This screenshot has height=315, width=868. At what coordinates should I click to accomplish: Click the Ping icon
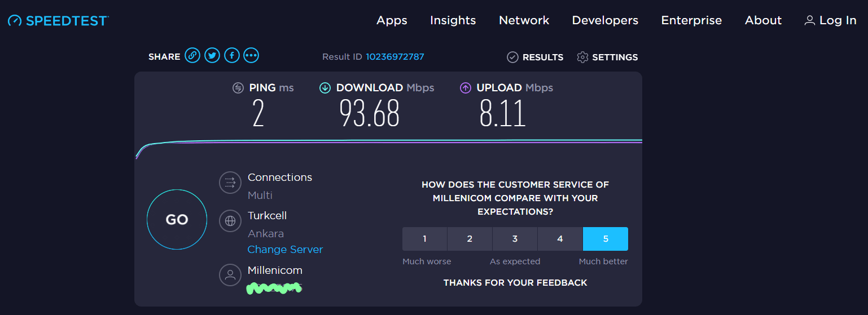[238, 88]
